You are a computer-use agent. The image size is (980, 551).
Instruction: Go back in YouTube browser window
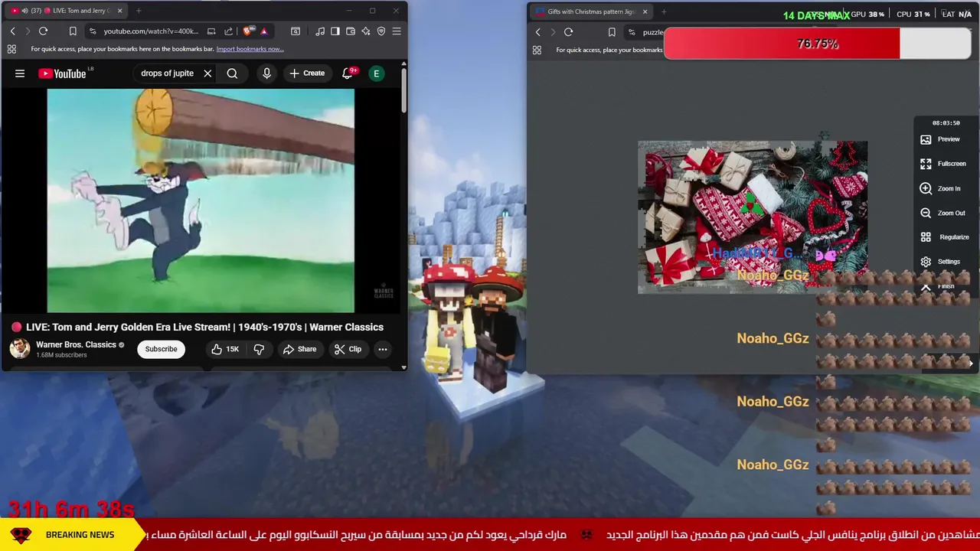(x=12, y=31)
